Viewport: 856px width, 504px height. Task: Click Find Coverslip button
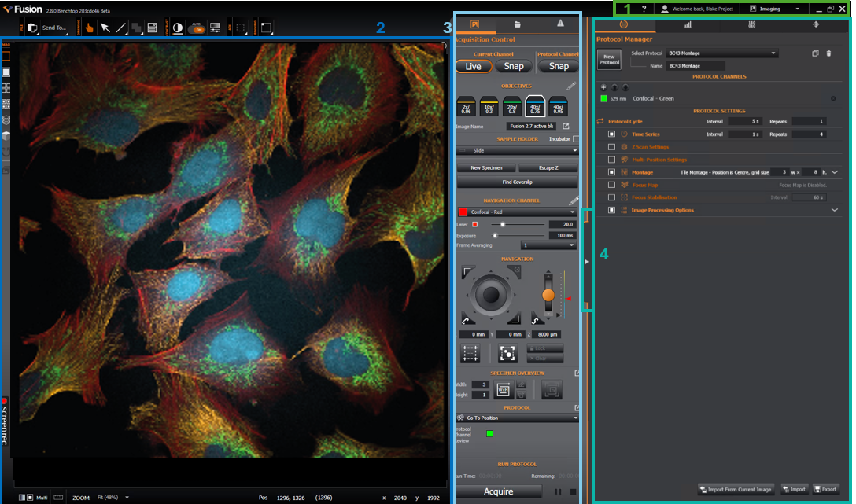[x=517, y=182]
